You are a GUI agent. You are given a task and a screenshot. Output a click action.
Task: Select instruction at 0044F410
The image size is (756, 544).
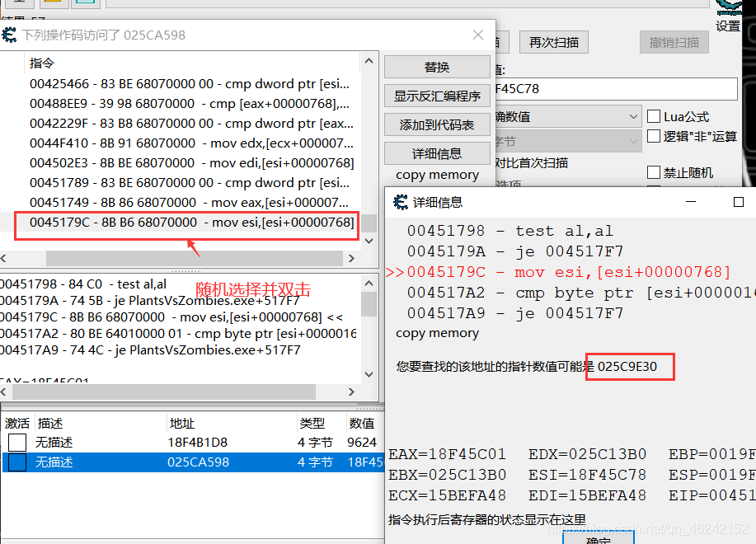[x=191, y=143]
